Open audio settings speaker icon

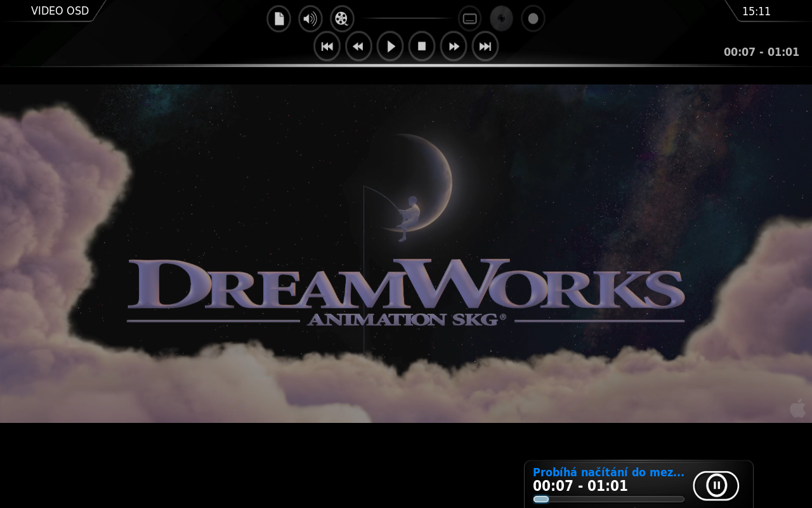tap(310, 18)
